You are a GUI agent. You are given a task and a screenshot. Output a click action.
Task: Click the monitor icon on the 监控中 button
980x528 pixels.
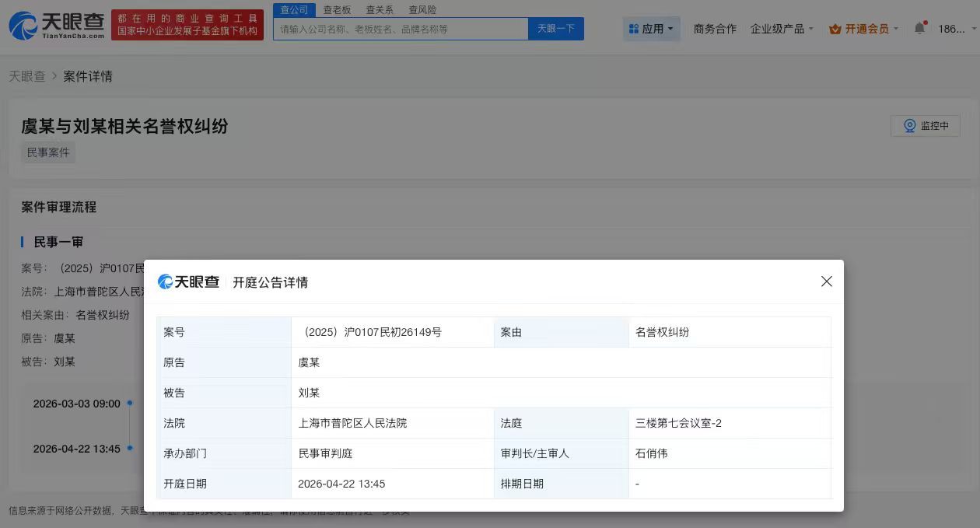pos(910,125)
